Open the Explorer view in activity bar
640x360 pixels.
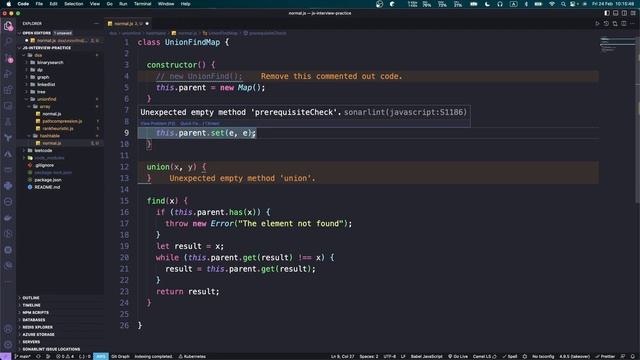(x=8, y=26)
